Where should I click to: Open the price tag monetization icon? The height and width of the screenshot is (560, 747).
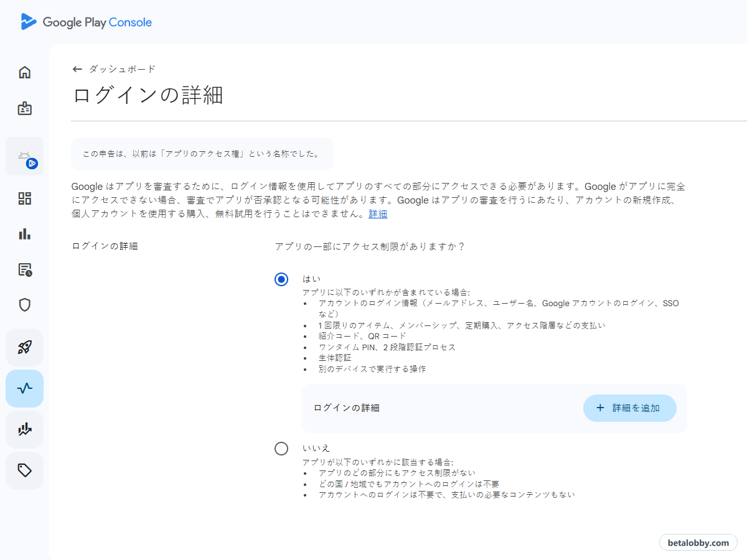coord(24,470)
